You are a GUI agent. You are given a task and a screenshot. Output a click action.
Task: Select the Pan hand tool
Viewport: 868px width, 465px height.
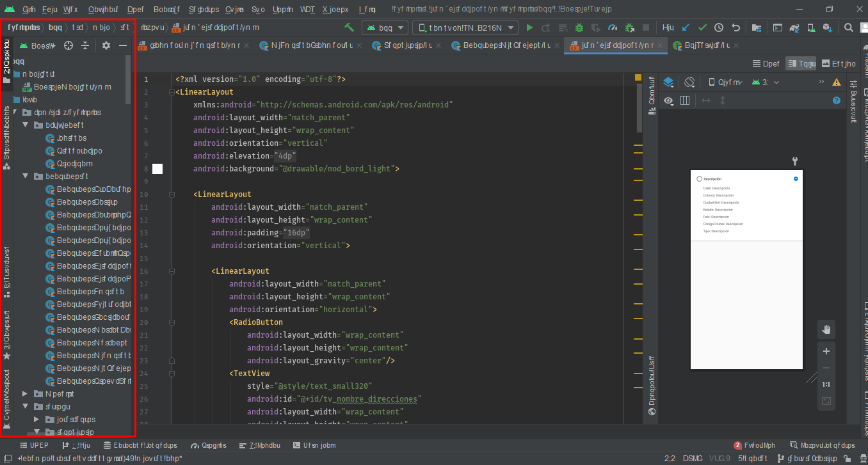(x=826, y=329)
